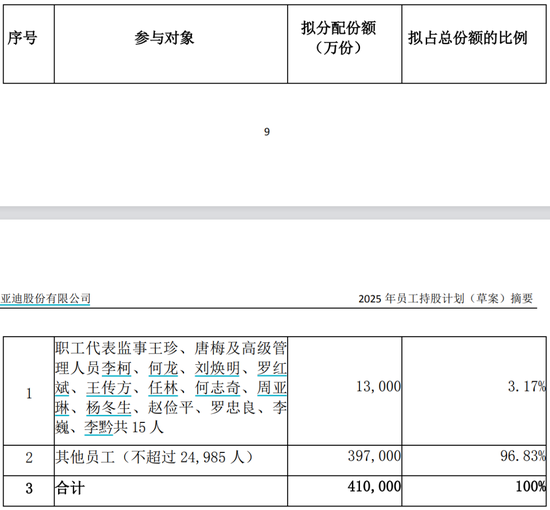This screenshot has height=510, width=550.
Task: Click the total value 410,000
Action: (374, 486)
